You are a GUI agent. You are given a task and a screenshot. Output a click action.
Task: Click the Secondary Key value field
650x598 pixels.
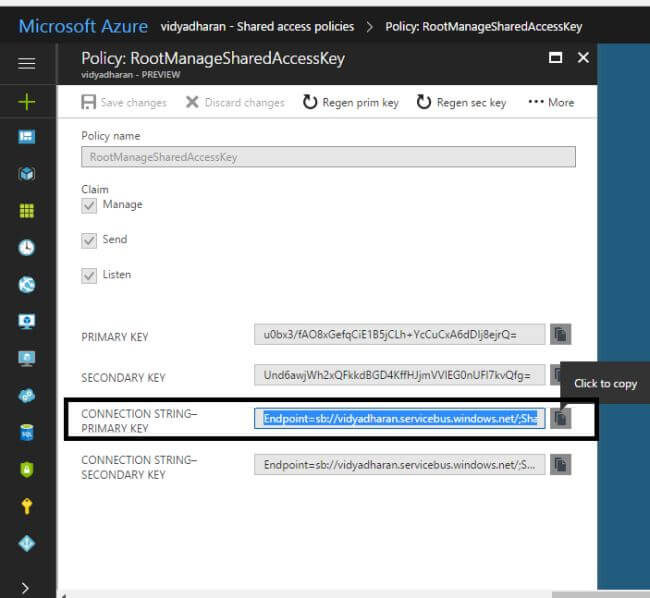(400, 375)
